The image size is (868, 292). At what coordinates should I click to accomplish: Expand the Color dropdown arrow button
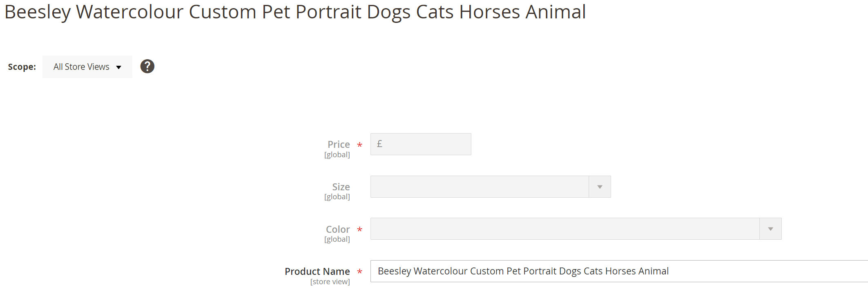[770, 229]
